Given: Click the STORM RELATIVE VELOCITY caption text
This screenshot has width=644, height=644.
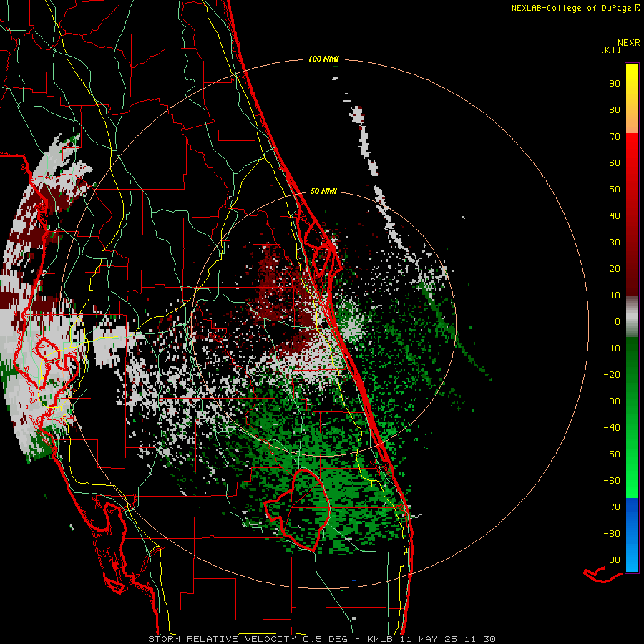Looking at the screenshot, I should (x=222, y=639).
